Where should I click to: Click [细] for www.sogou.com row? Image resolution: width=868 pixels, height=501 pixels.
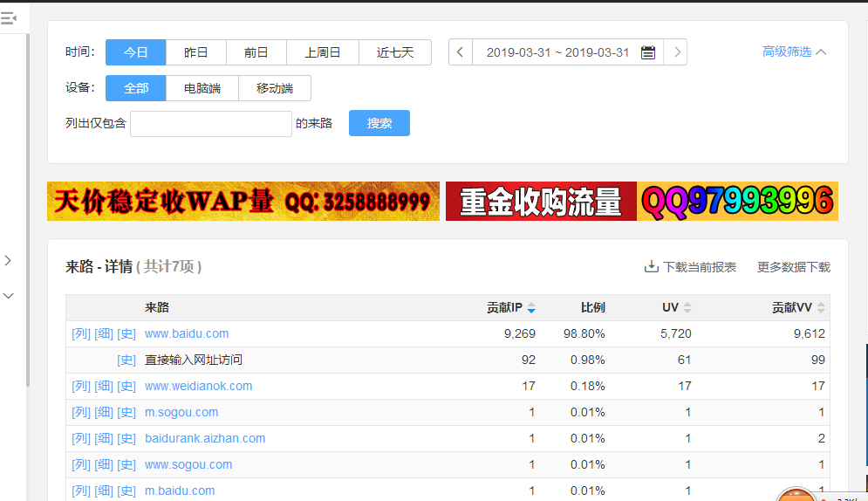pos(104,464)
